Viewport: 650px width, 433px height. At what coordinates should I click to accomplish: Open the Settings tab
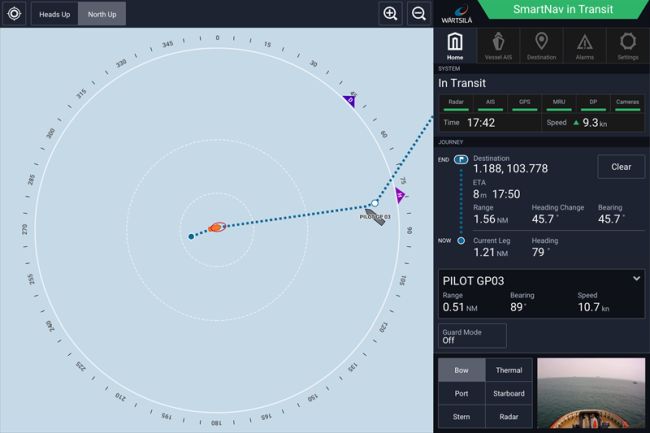628,46
